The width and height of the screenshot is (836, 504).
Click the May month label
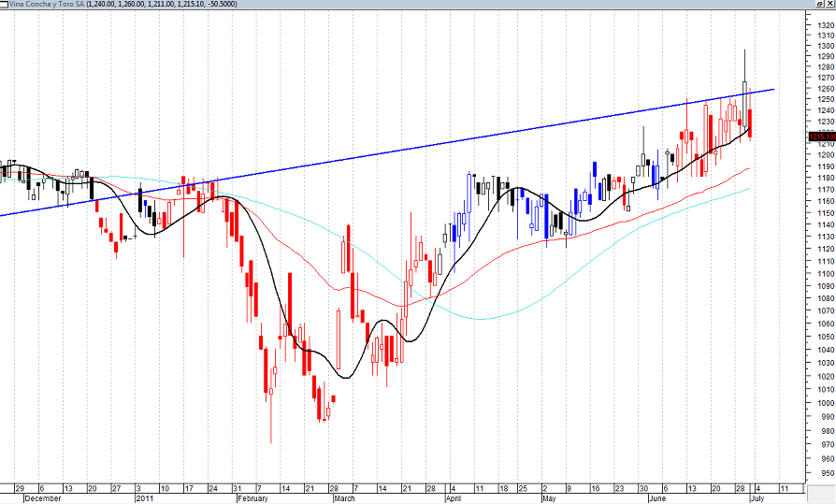click(x=549, y=498)
